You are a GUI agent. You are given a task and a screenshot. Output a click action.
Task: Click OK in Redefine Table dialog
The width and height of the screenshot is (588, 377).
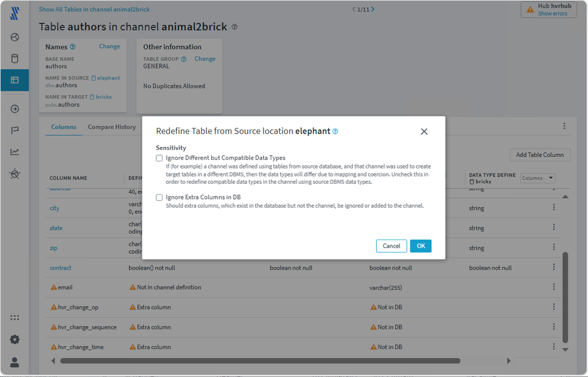click(421, 246)
